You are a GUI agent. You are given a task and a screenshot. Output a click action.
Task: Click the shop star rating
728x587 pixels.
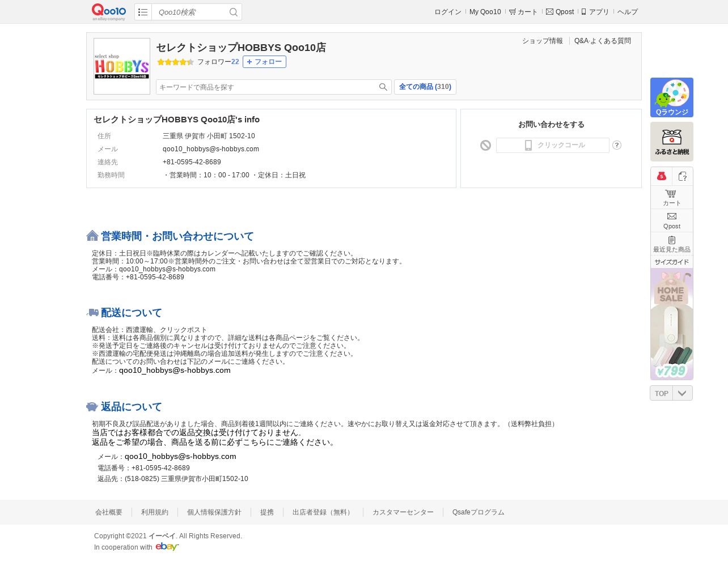pos(175,62)
